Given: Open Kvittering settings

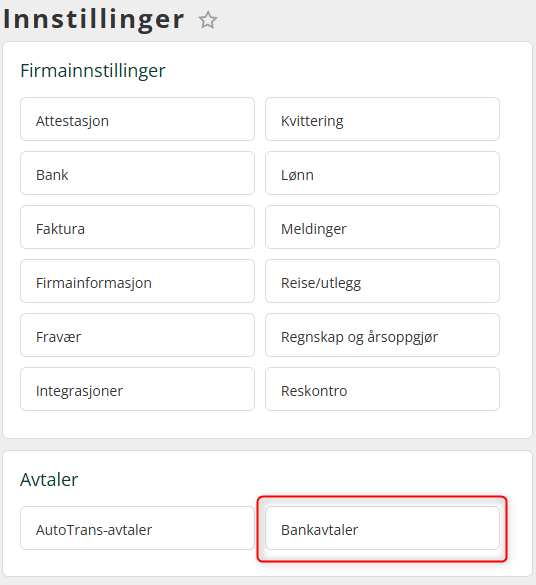Looking at the screenshot, I should pyautogui.click(x=382, y=119).
